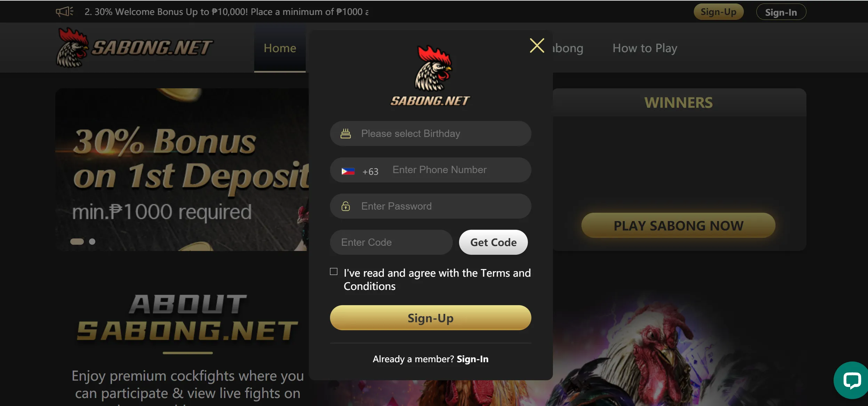Click the Get Code button
Image resolution: width=868 pixels, height=406 pixels.
[493, 242]
